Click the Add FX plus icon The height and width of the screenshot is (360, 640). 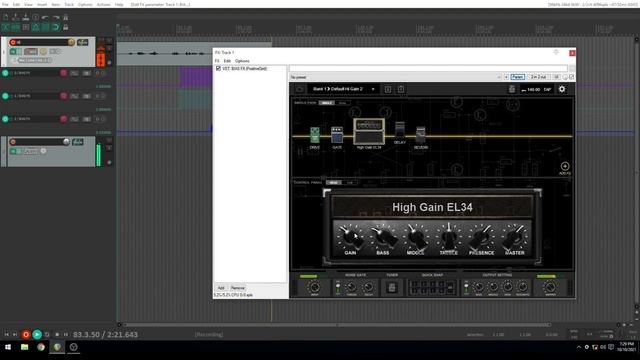[x=565, y=166]
